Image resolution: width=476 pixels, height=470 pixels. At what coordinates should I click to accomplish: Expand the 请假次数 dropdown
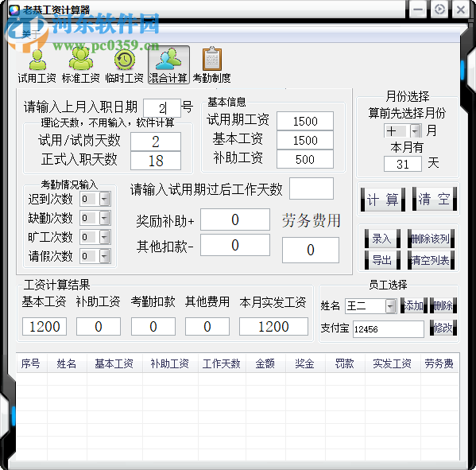105,256
